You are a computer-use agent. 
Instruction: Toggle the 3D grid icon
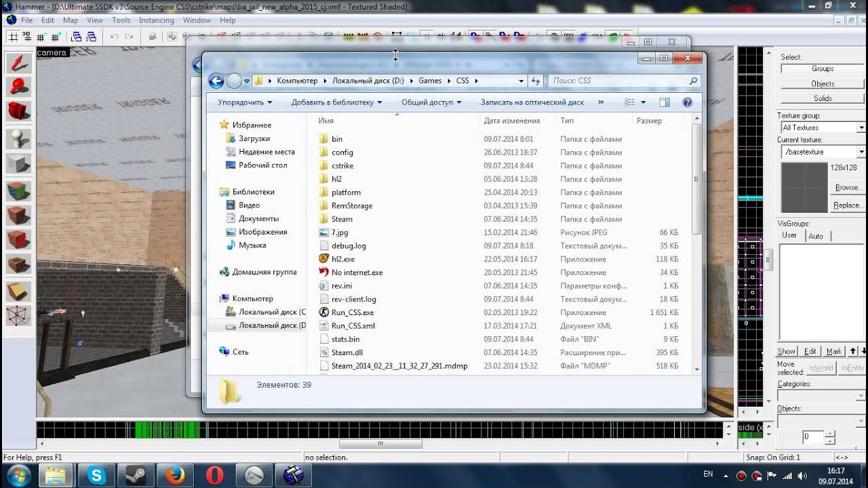pyautogui.click(x=28, y=37)
